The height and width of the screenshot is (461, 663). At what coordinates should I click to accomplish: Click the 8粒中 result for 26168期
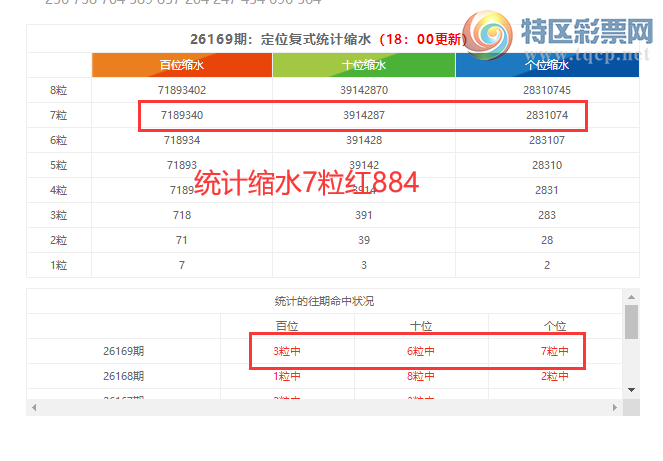click(x=421, y=376)
